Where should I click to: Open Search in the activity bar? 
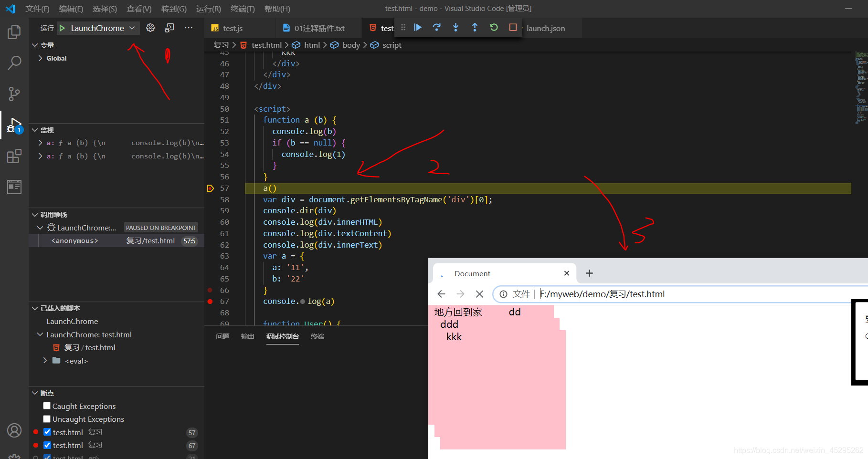(x=14, y=63)
